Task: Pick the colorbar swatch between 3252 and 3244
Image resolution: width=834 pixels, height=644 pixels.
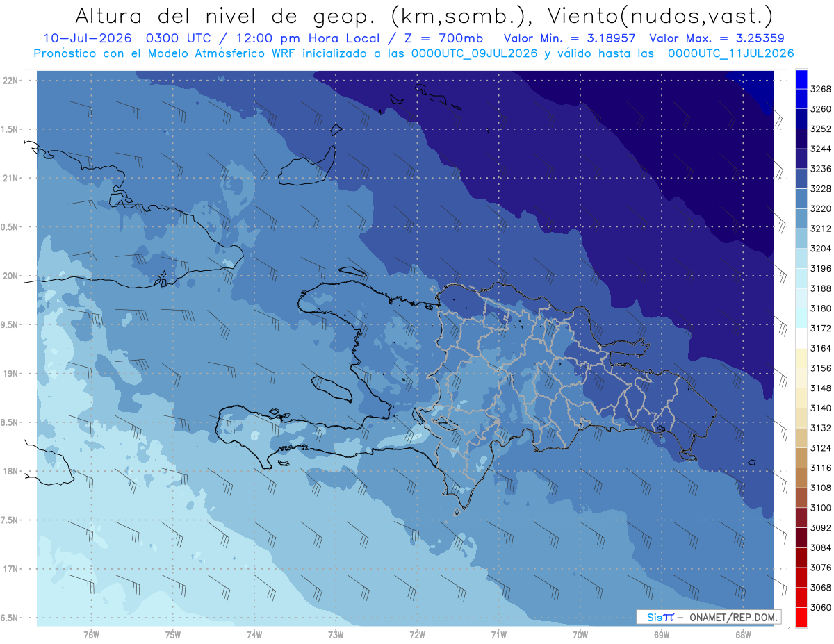Action: click(x=801, y=139)
